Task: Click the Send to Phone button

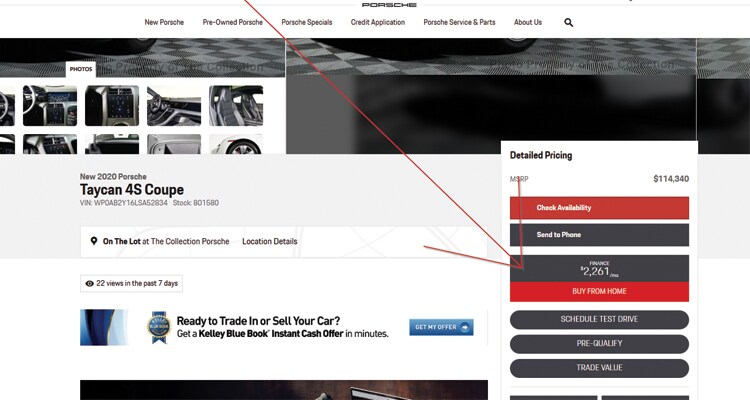Action: pos(599,235)
